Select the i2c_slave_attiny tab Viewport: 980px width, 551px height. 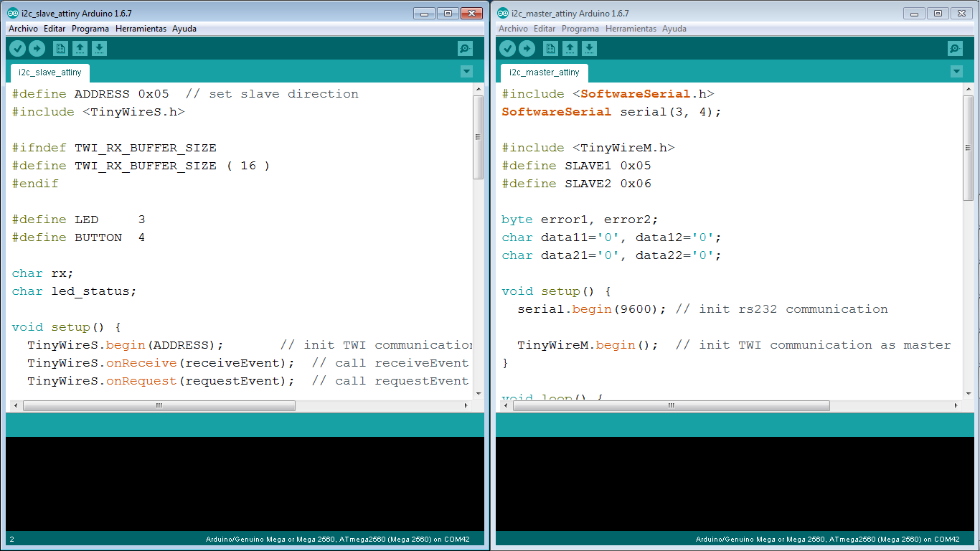(50, 72)
